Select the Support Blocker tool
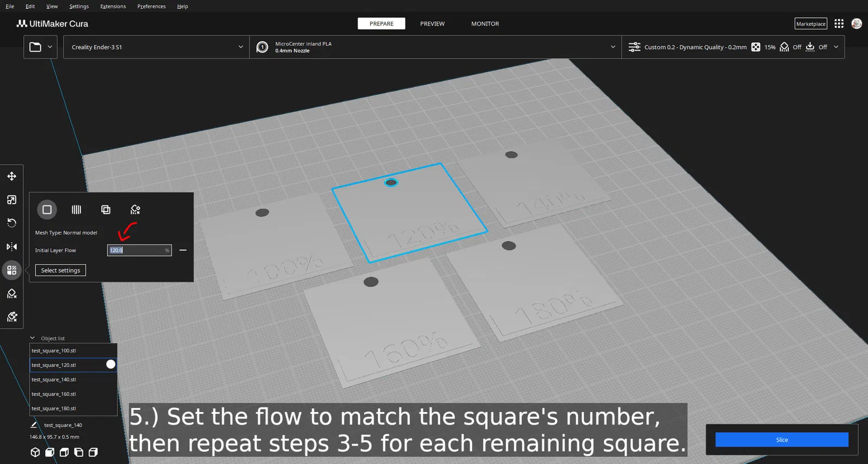868x464 pixels. click(x=11, y=293)
